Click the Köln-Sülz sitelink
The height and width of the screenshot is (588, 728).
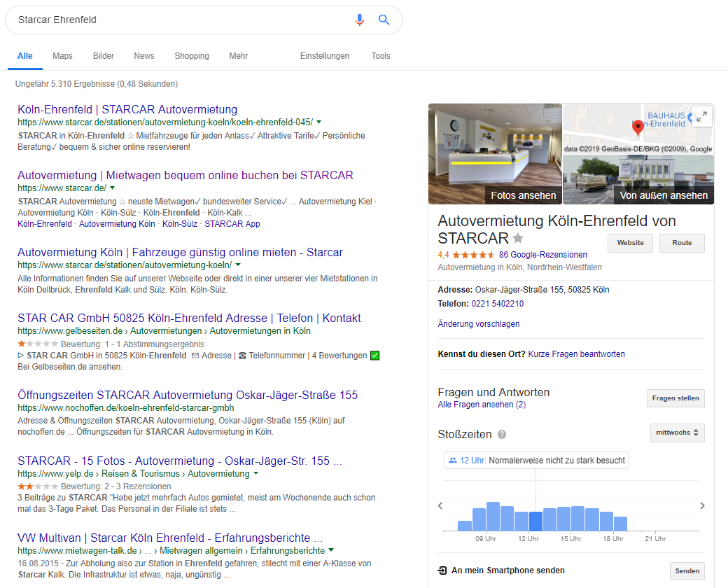click(180, 224)
